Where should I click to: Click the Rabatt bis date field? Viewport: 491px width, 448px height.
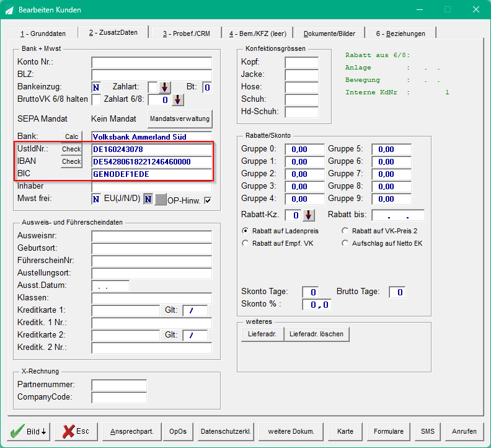point(398,215)
